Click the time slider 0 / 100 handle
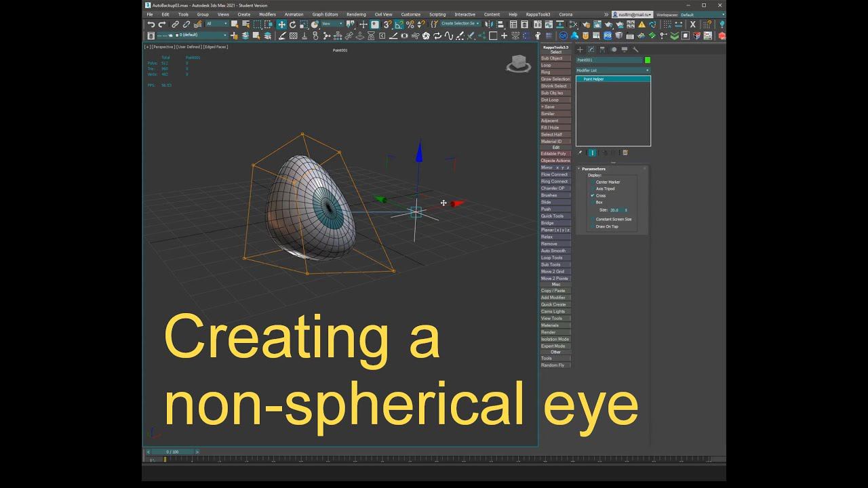868x488 pixels. click(173, 451)
